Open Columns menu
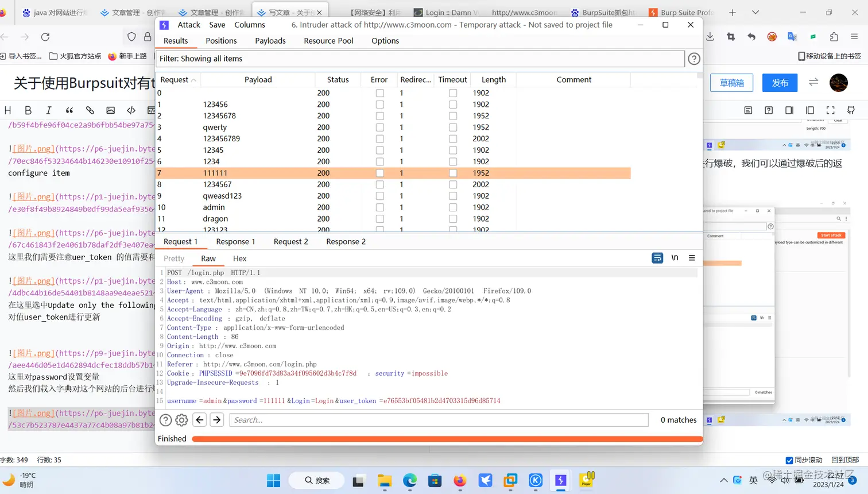This screenshot has width=868, height=494. pos(250,25)
